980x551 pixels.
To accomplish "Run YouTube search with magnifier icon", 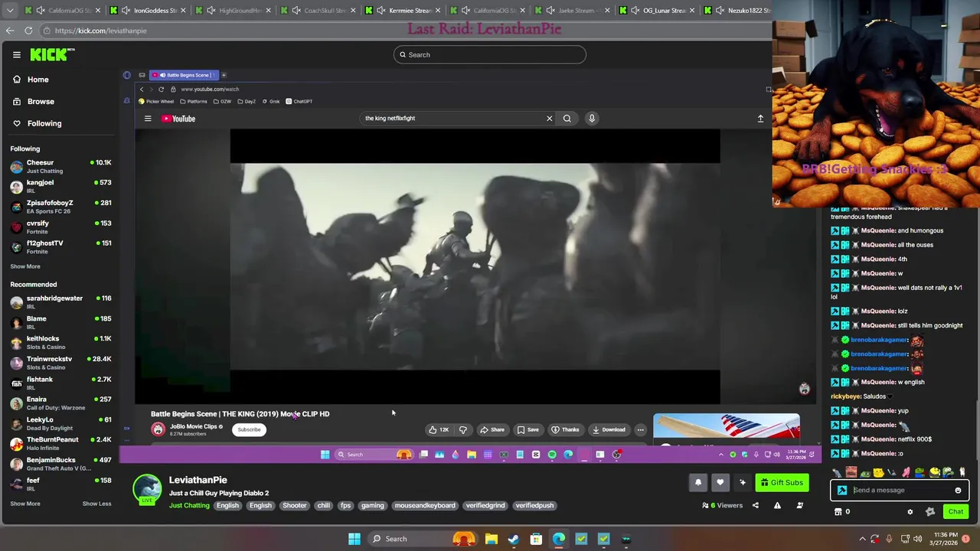I will 567,119.
